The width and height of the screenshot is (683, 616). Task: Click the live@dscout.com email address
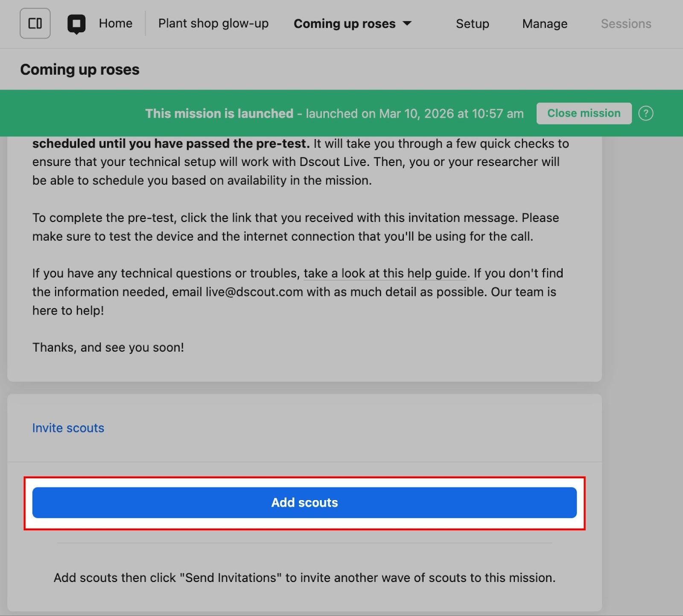(254, 292)
